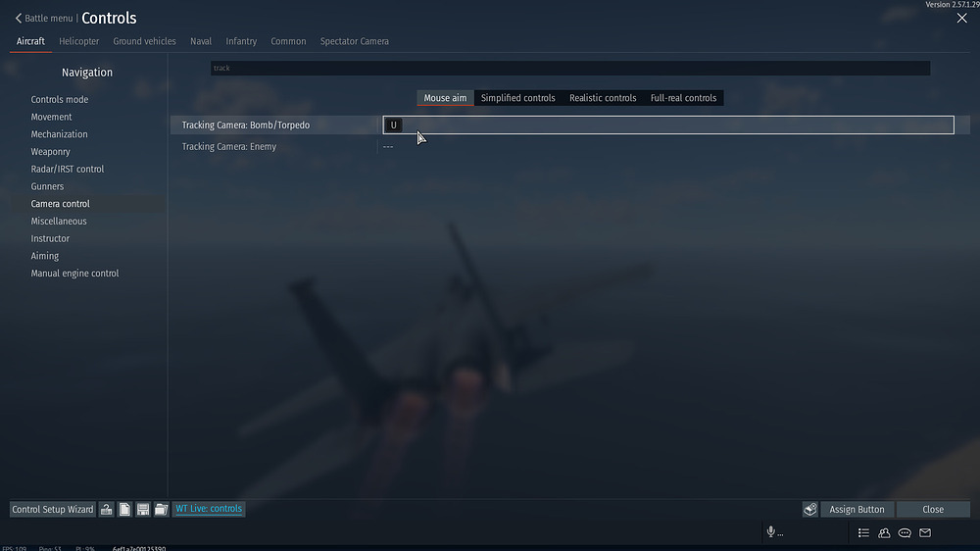Click the blank page icon in the bottom toolbar

(125, 509)
